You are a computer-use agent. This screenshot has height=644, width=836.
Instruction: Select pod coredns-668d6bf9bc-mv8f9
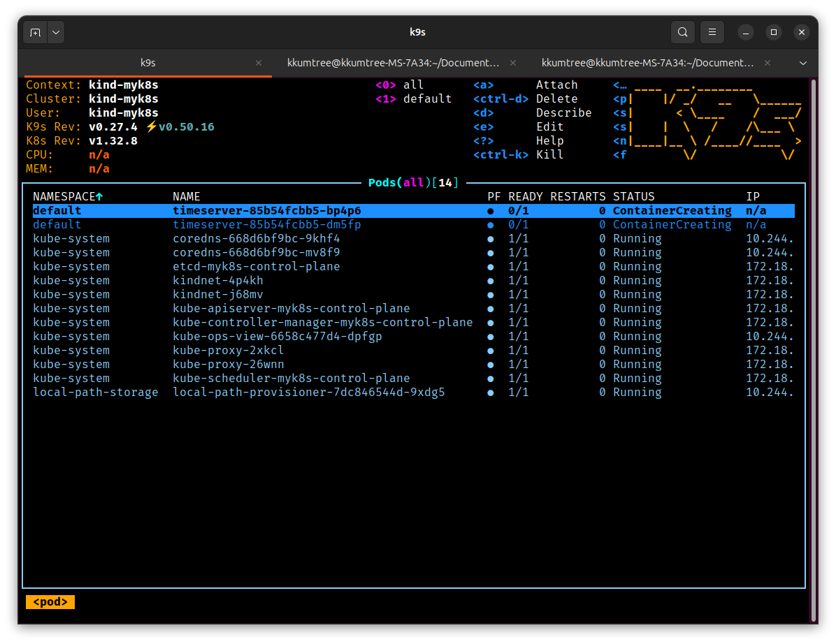point(413,252)
